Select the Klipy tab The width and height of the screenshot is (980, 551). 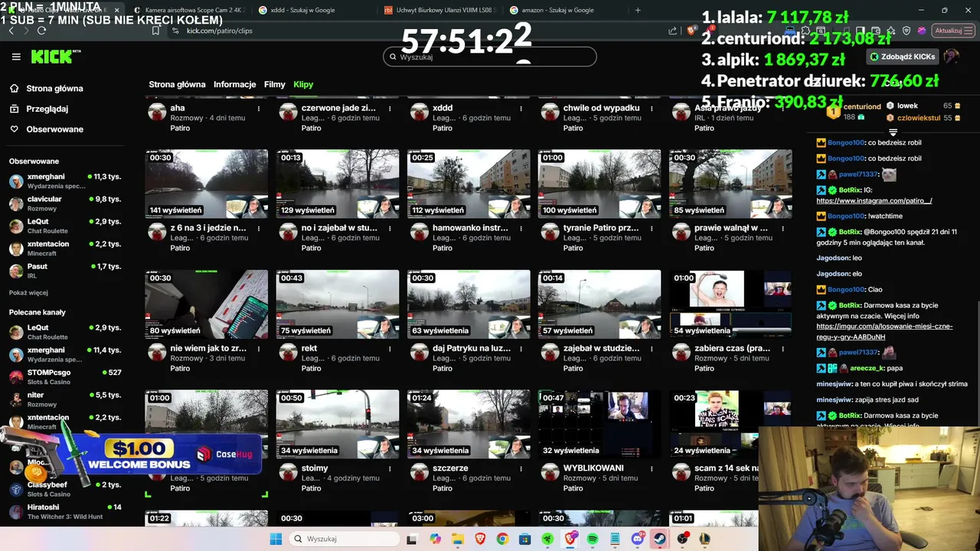pyautogui.click(x=303, y=84)
